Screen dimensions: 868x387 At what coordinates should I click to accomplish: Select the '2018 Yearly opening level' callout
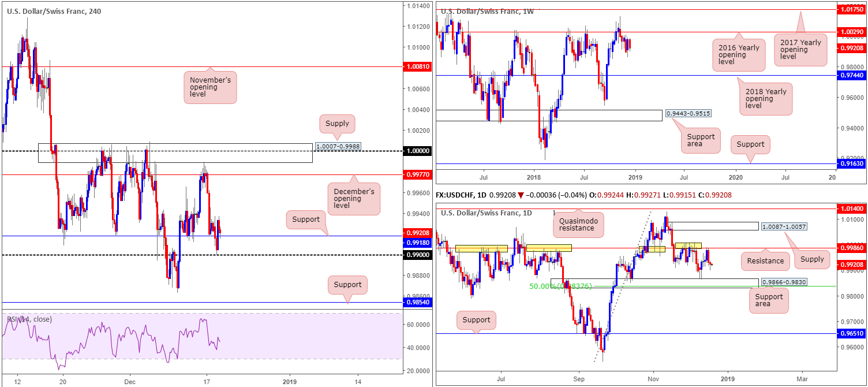pos(765,99)
